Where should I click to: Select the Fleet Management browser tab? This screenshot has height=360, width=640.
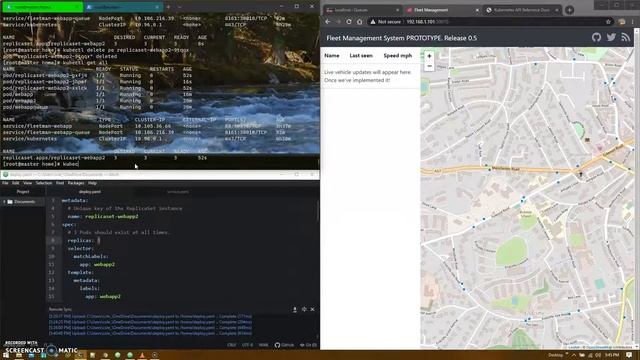coord(442,10)
